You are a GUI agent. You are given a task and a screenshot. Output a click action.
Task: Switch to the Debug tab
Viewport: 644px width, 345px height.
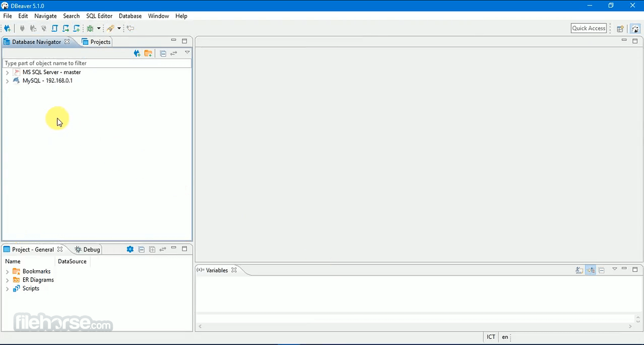88,249
